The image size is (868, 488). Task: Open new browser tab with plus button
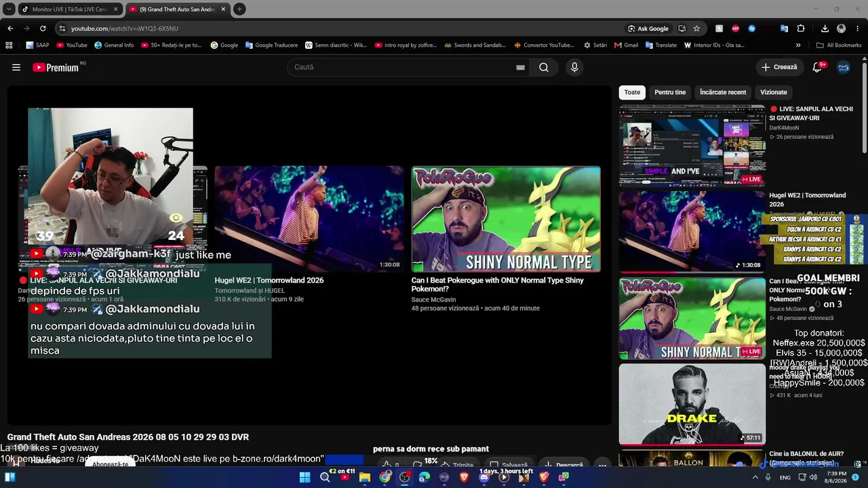pos(239,9)
